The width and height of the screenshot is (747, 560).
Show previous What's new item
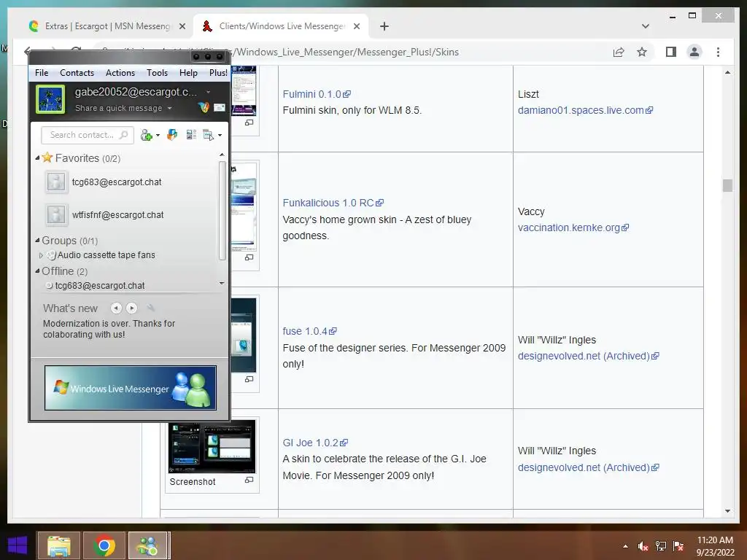click(116, 308)
